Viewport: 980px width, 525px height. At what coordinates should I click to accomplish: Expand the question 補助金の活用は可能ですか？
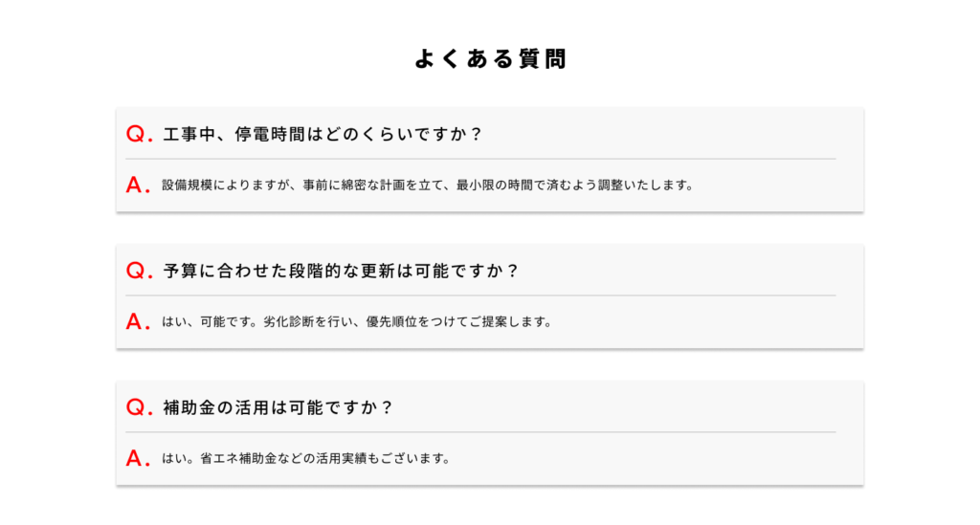point(278,408)
